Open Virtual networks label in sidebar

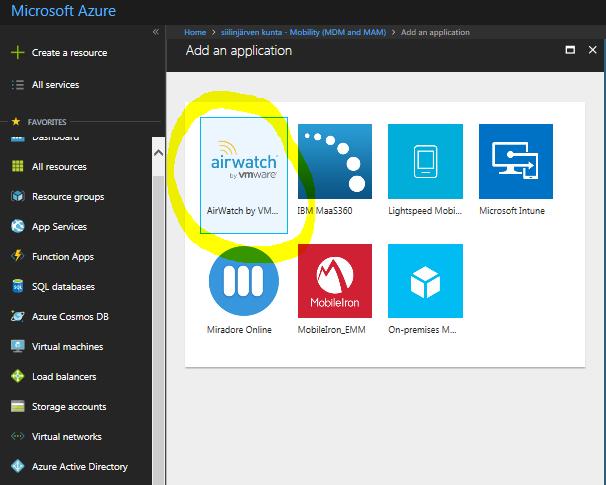(x=67, y=437)
